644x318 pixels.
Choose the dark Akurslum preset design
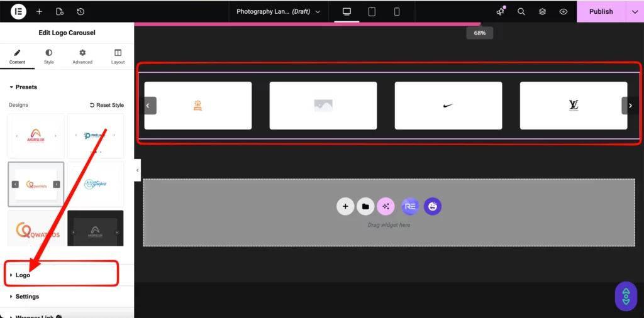tap(96, 228)
